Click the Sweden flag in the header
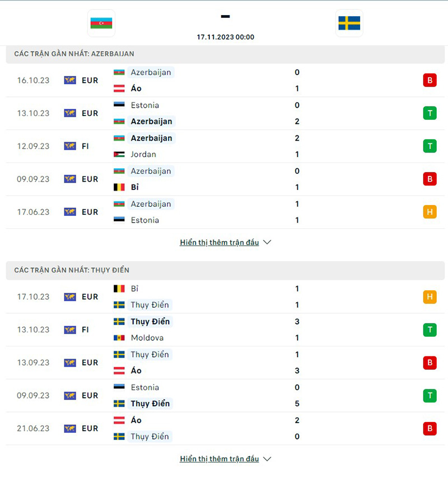 [x=349, y=23]
